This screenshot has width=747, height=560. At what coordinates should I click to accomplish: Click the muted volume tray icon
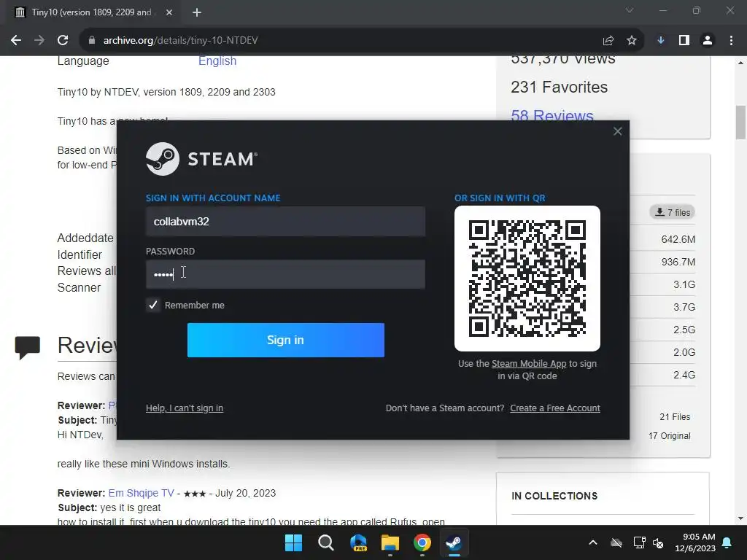(x=658, y=542)
